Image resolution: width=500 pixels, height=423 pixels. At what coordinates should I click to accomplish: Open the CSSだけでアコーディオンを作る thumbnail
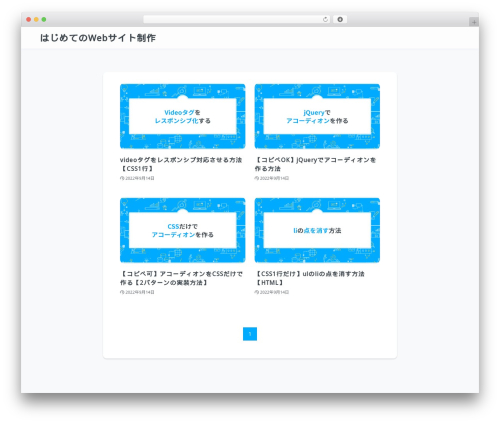click(183, 230)
